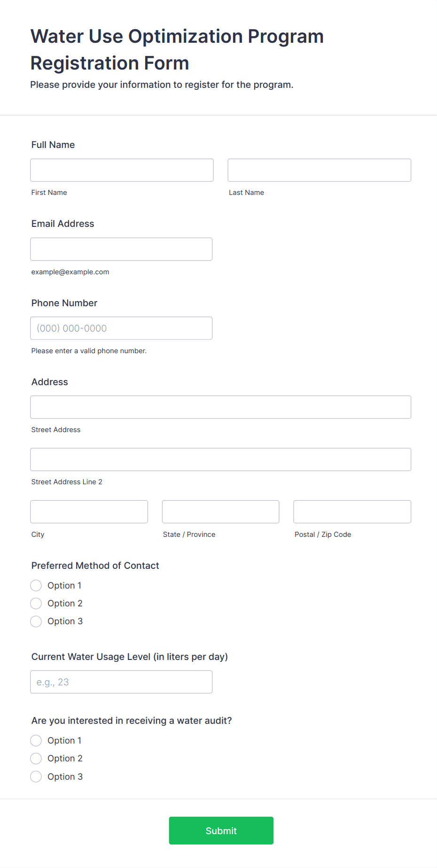Click the Email Address label text
Screen dimensions: 437x868
pos(63,224)
